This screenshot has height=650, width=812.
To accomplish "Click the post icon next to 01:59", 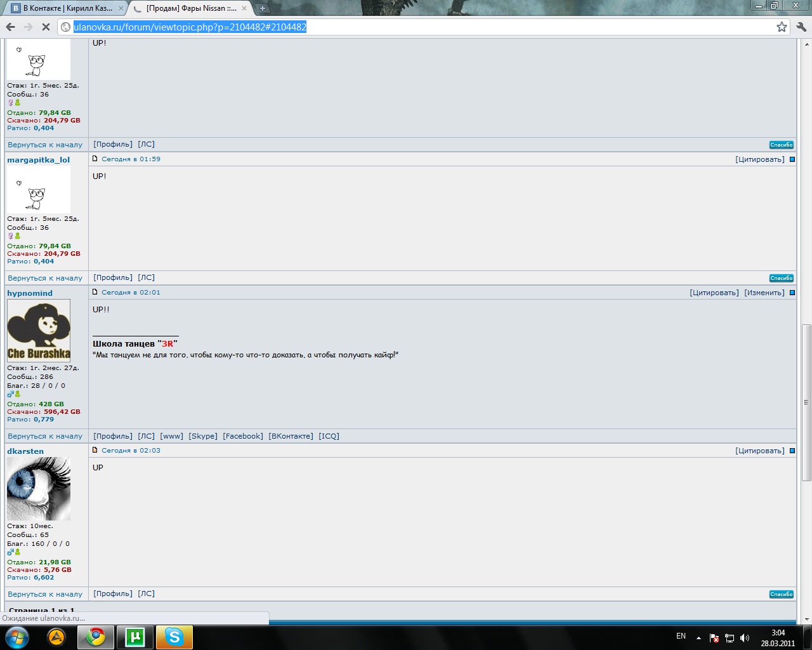I will click(x=95, y=159).
